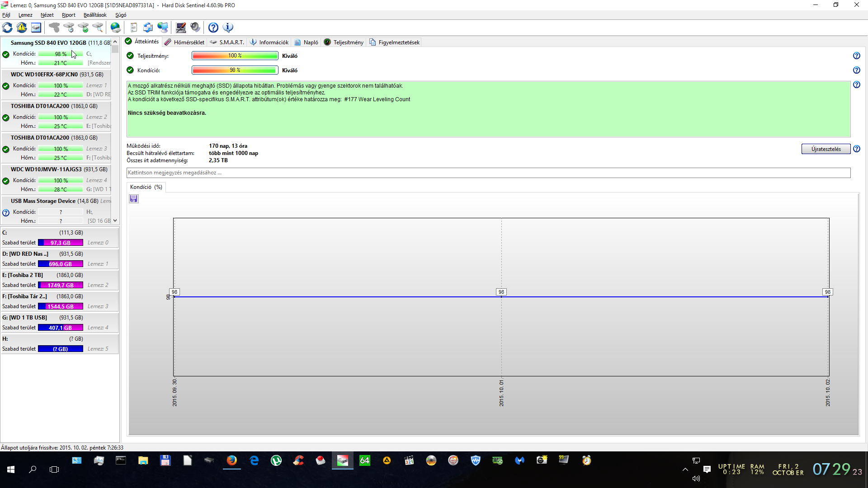Screen dimensions: 868x488
Task: Click the 100 % Teljesítmény progress bar
Action: pyautogui.click(x=235, y=56)
